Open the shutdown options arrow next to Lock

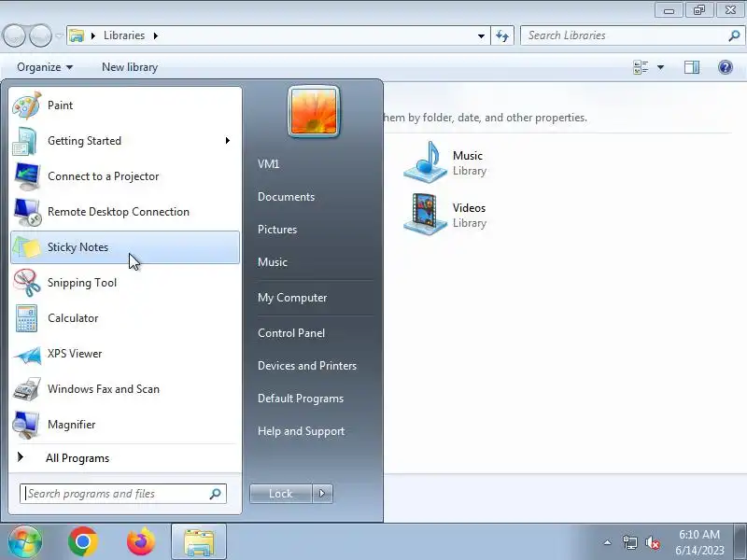click(x=322, y=494)
